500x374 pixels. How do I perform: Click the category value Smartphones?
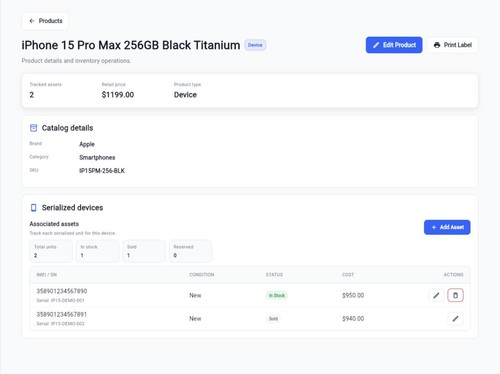click(97, 157)
